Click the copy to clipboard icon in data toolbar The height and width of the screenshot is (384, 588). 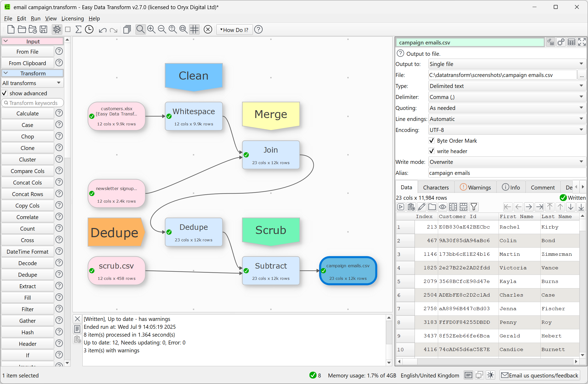point(411,207)
